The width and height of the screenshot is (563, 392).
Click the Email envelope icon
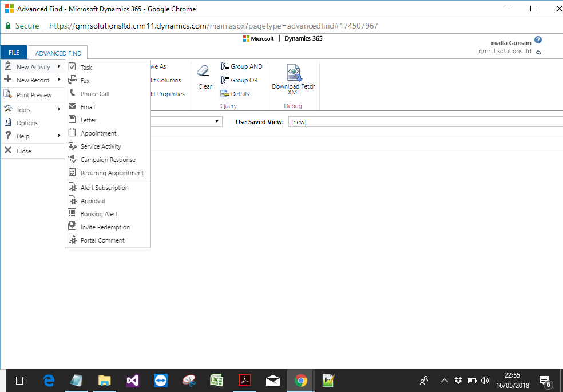[x=72, y=106]
